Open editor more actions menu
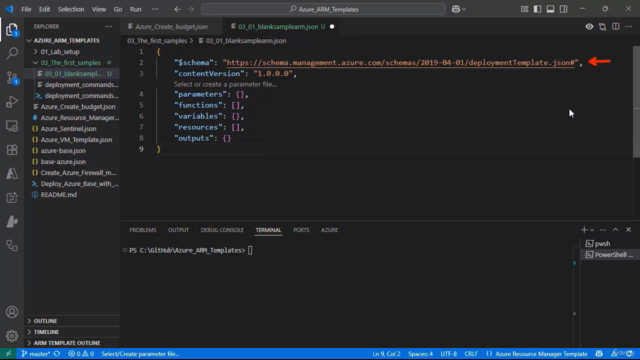Screen dimensions: 640x360 (629, 27)
